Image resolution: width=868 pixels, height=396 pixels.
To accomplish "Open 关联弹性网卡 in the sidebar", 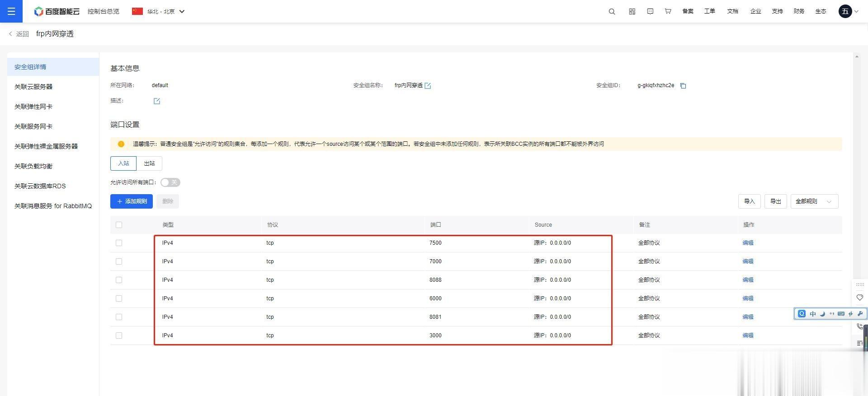I will pyautogui.click(x=53, y=107).
